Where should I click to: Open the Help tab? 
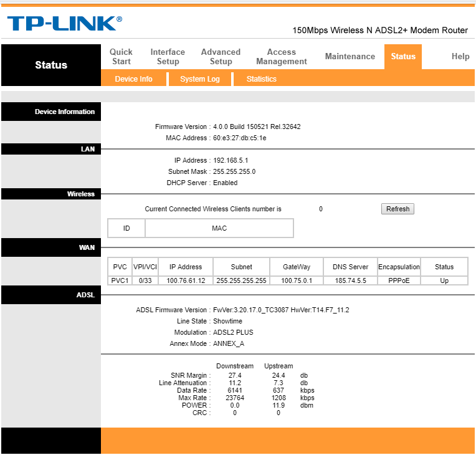460,57
